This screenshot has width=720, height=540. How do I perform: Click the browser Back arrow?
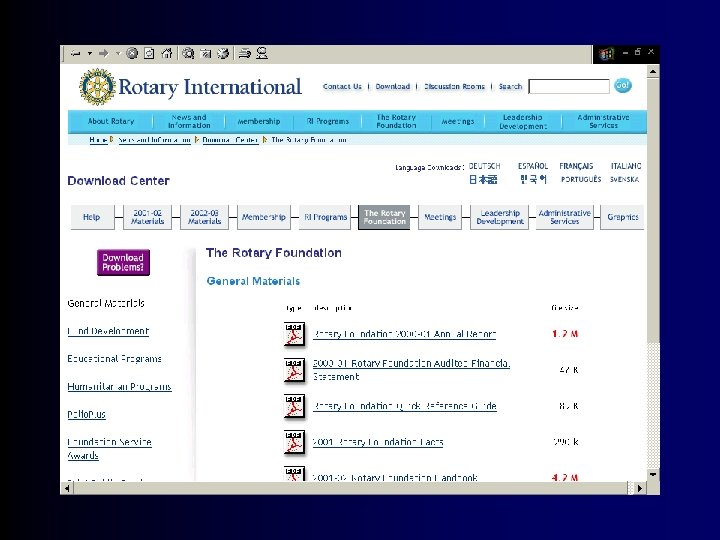click(75, 54)
